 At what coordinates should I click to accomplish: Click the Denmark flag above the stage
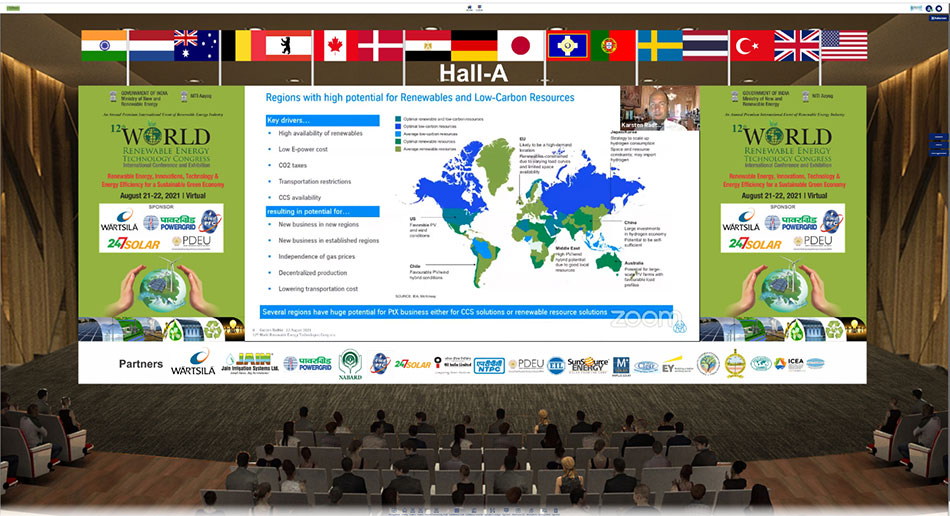pyautogui.click(x=380, y=45)
